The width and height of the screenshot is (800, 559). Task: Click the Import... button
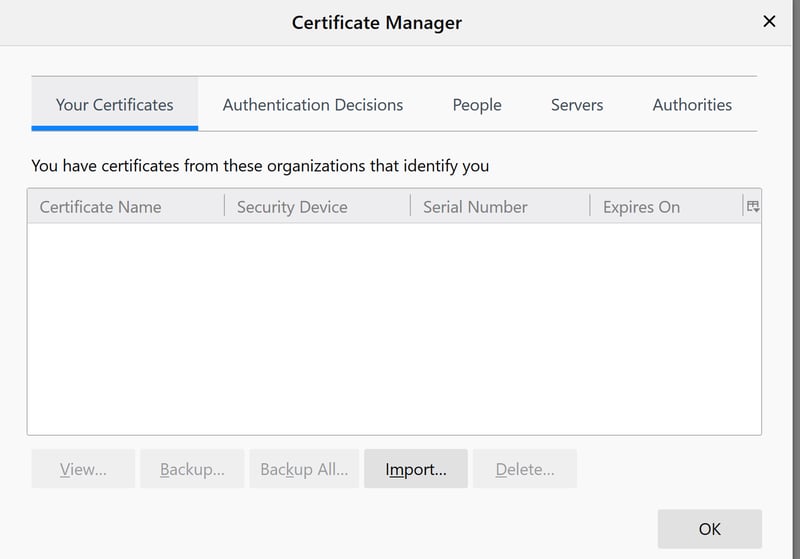click(416, 469)
